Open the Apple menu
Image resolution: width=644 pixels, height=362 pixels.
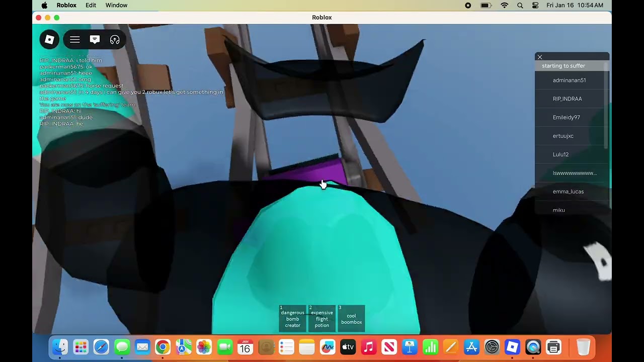[x=44, y=6]
